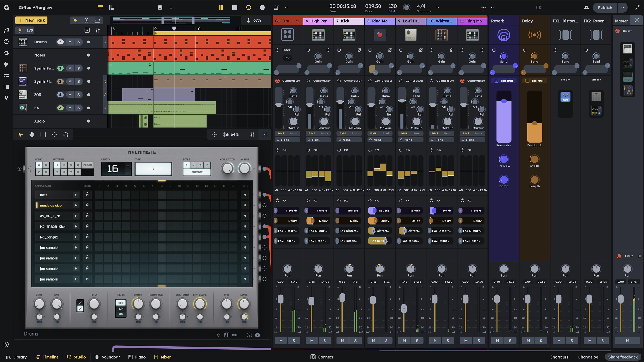Open the Mixer tab
Image resolution: width=644 pixels, height=362 pixels.
pyautogui.click(x=162, y=357)
